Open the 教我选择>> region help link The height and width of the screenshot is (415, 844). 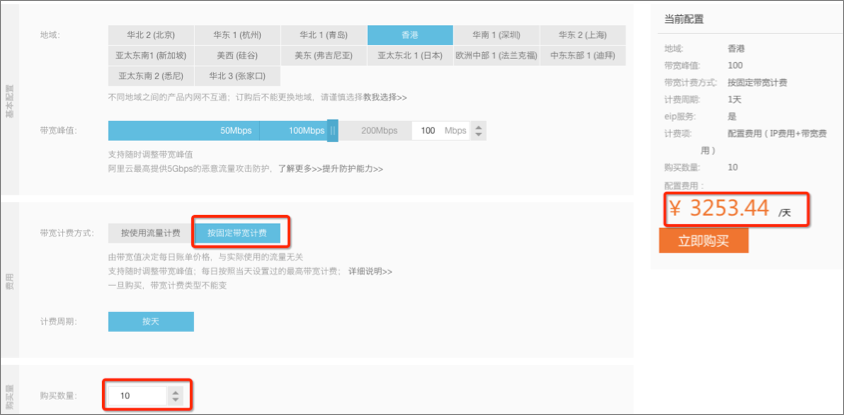tap(384, 97)
